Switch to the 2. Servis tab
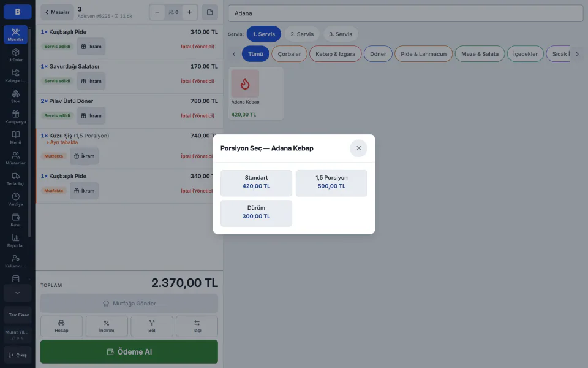 (302, 34)
